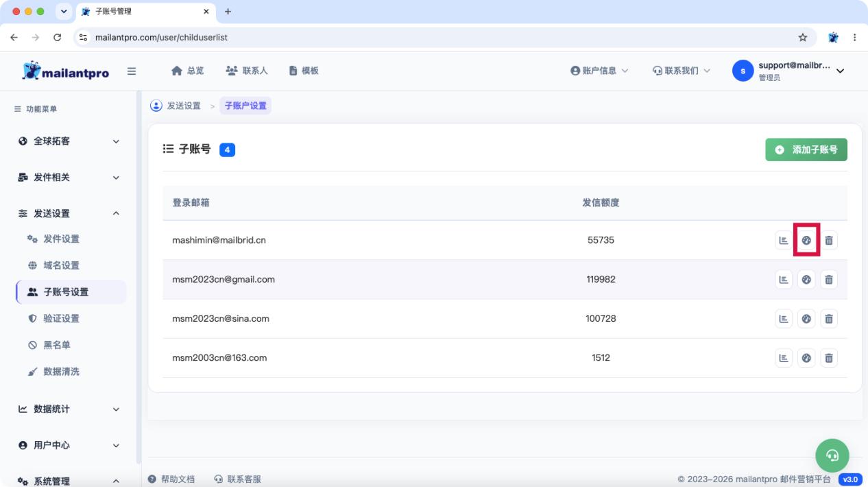Collapse sidebar with the hamburger menu icon
Screen dimensions: 868x487
coord(132,71)
